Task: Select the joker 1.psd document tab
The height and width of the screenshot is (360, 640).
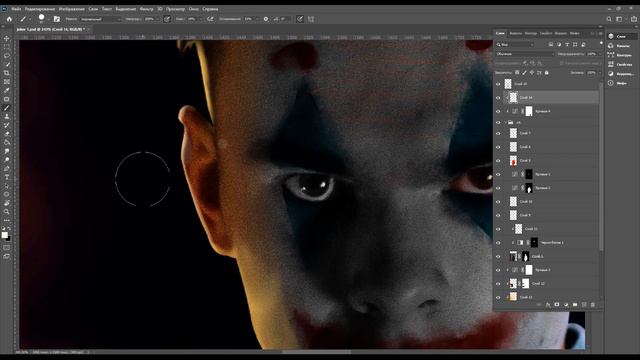Action: coord(51,29)
